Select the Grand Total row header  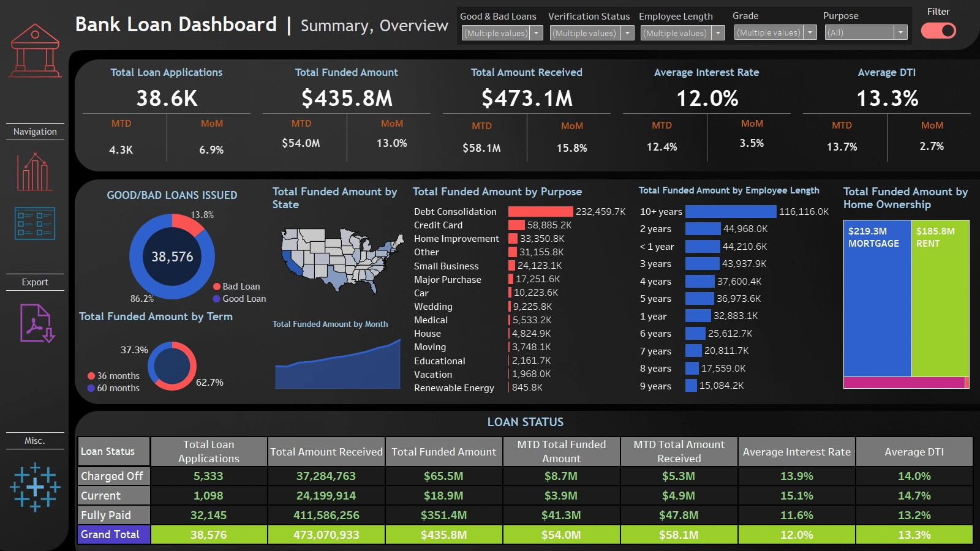[x=113, y=534]
